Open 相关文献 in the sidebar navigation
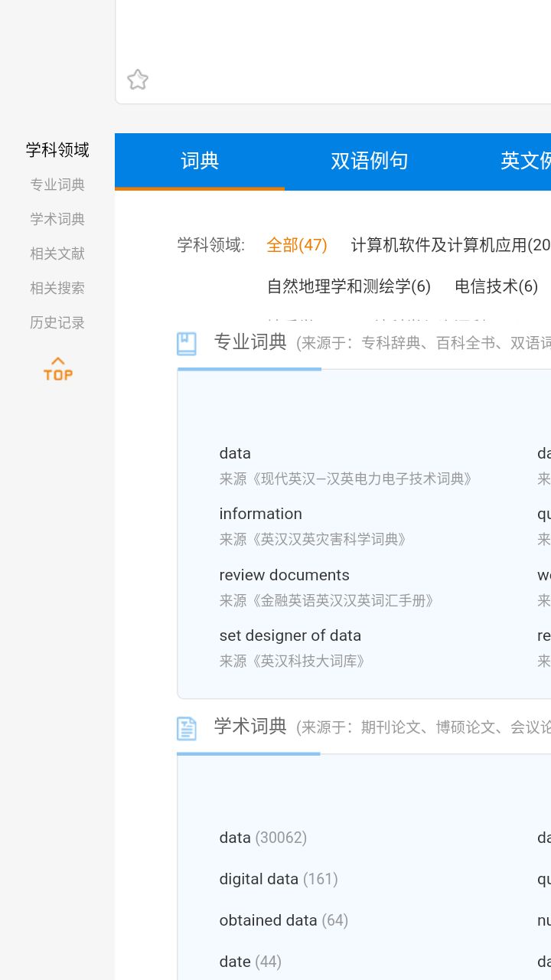The width and height of the screenshot is (551, 980). (x=56, y=253)
